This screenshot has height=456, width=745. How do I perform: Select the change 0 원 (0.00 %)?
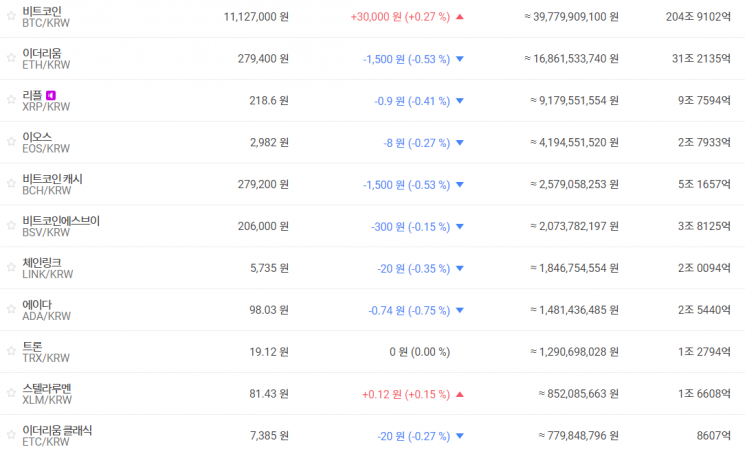click(x=420, y=352)
